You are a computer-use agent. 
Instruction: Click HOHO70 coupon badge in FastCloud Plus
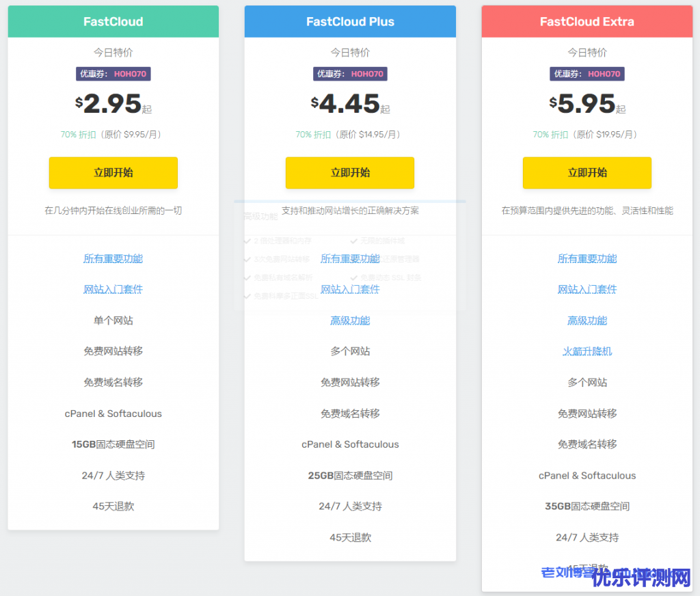[x=350, y=74]
